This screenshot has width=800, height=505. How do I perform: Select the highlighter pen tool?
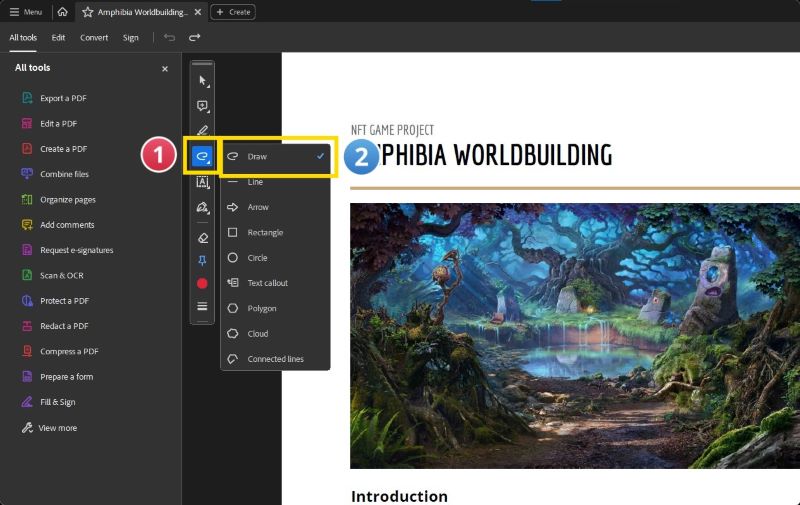203,130
